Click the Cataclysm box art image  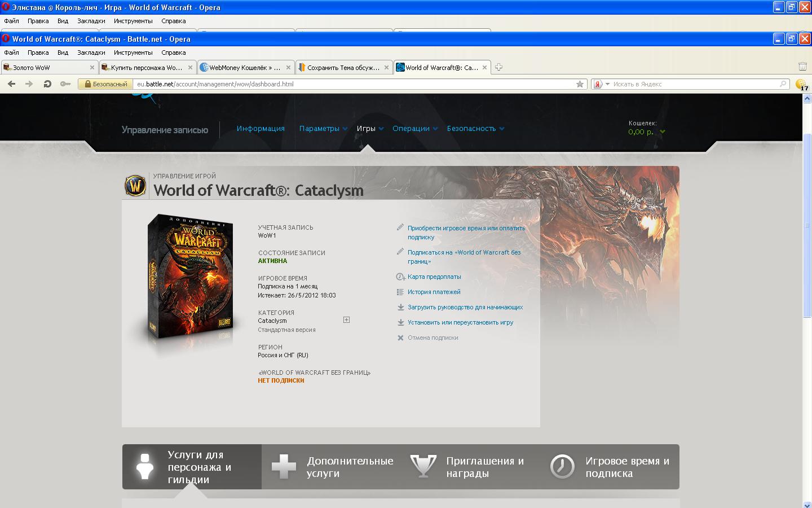190,278
